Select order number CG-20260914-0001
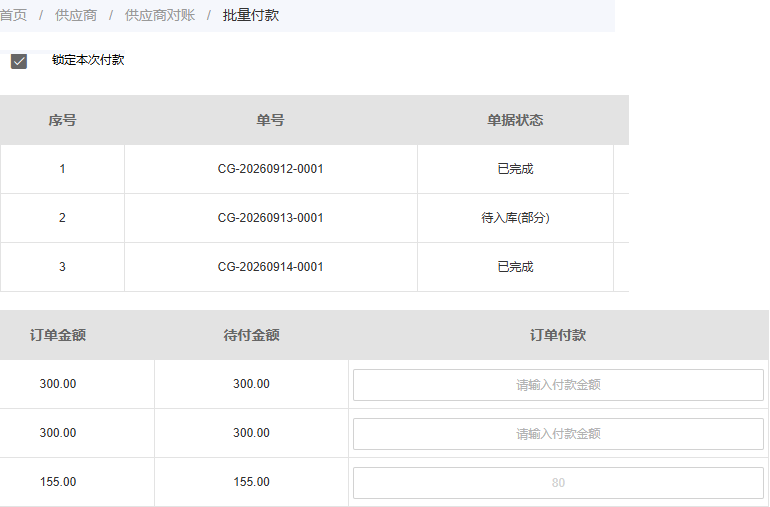Viewport: 770px width, 507px height. click(x=270, y=267)
